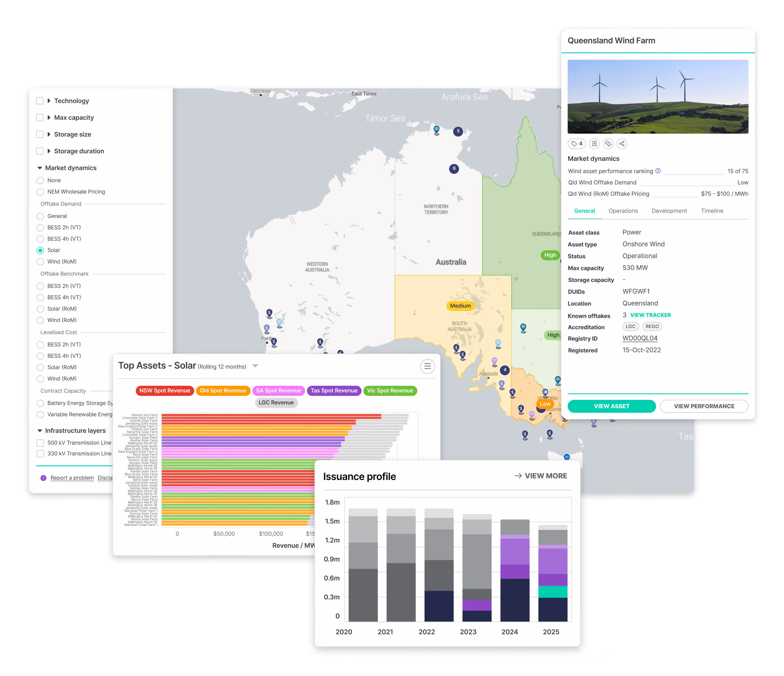Toggle the Vic Spot Revenue legend swatch

[390, 390]
